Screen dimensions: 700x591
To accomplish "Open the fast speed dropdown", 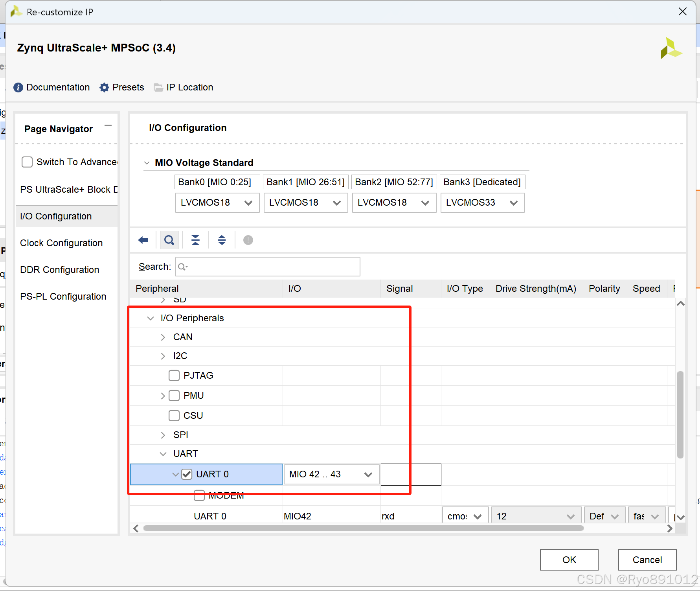I will (x=647, y=516).
